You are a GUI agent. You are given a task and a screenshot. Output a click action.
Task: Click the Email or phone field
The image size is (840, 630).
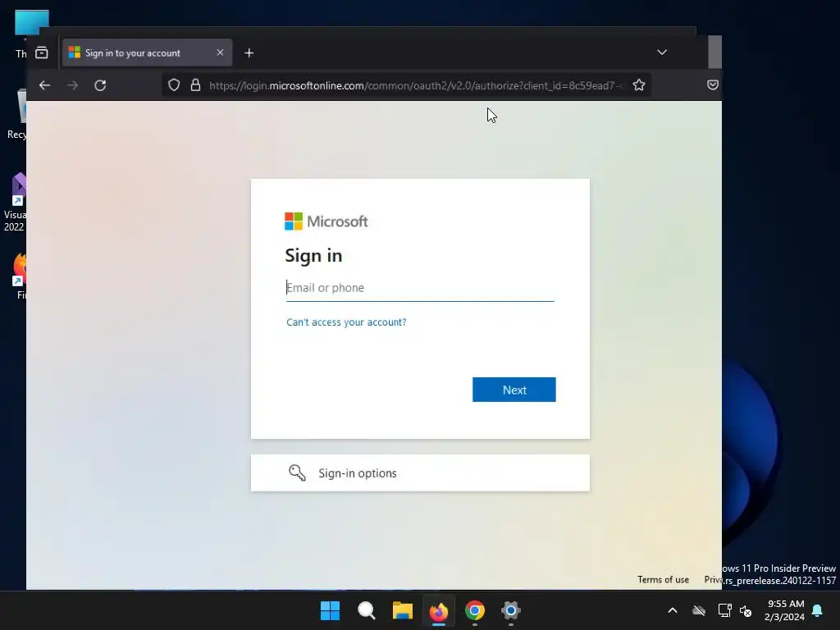[x=420, y=288]
